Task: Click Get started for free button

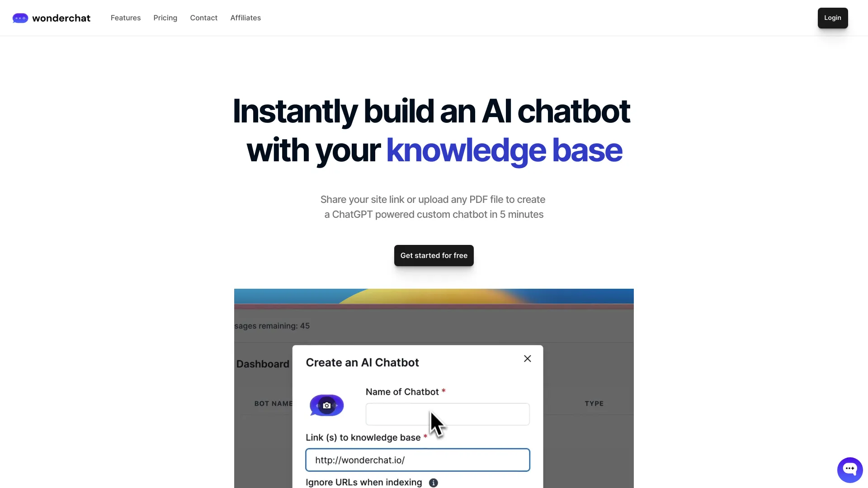Action: tap(434, 255)
